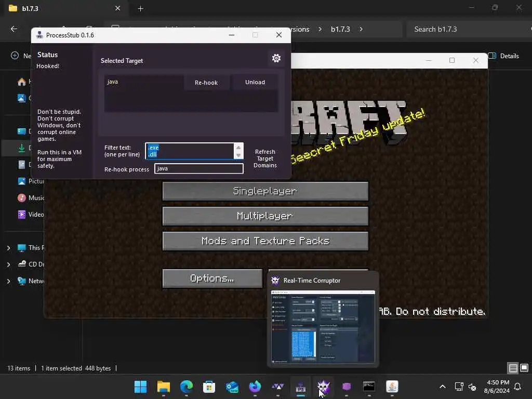Image resolution: width=532 pixels, height=399 pixels.
Task: Open the Firefox taskbar icon
Action: tap(255, 387)
